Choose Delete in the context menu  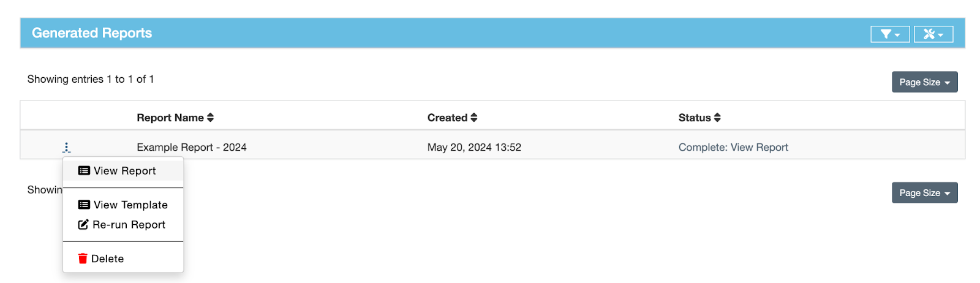108,258
